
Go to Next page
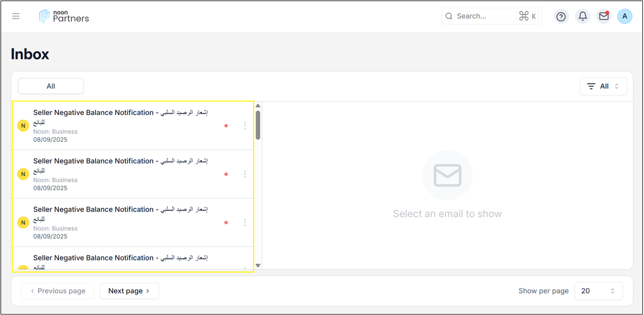tap(129, 291)
